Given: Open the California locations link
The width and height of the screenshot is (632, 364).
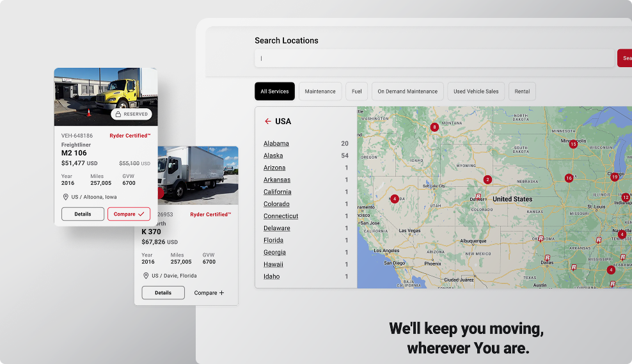Looking at the screenshot, I should coord(278,192).
